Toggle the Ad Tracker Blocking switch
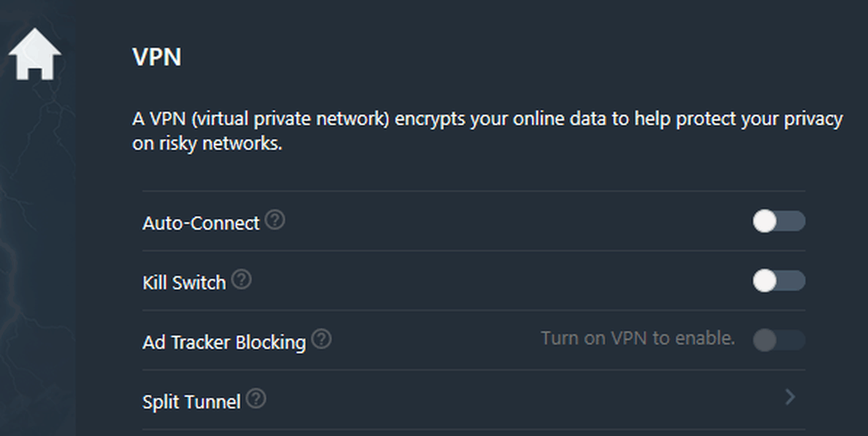Image resolution: width=868 pixels, height=436 pixels. pos(779,340)
